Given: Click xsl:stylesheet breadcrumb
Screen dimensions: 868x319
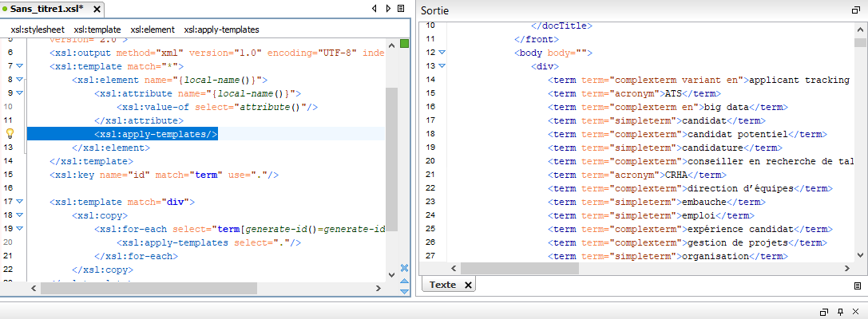Looking at the screenshot, I should (x=38, y=30).
